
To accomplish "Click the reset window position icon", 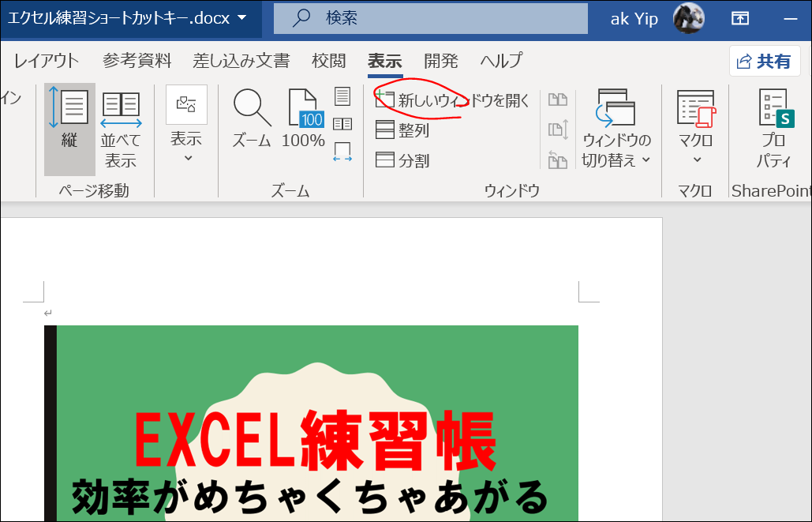I will click(x=558, y=160).
